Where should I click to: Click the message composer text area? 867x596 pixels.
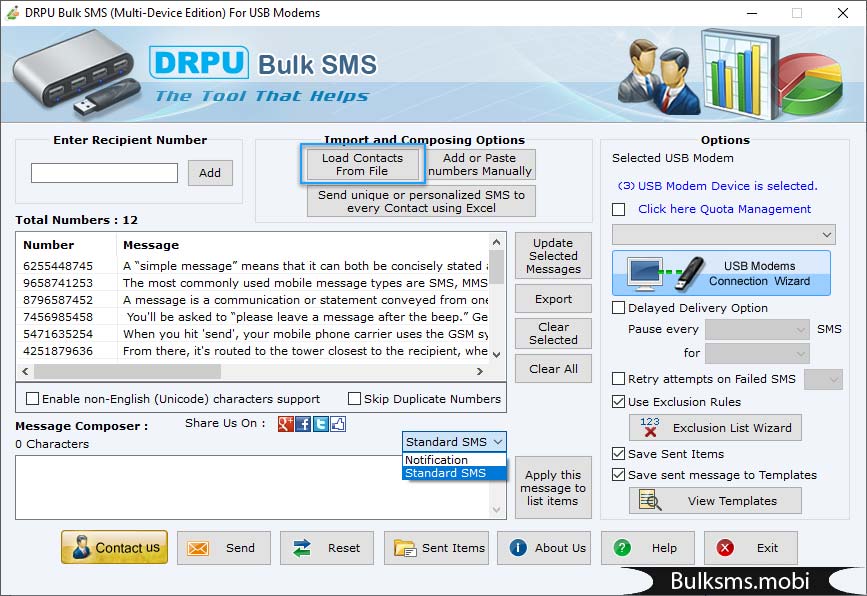[253, 487]
